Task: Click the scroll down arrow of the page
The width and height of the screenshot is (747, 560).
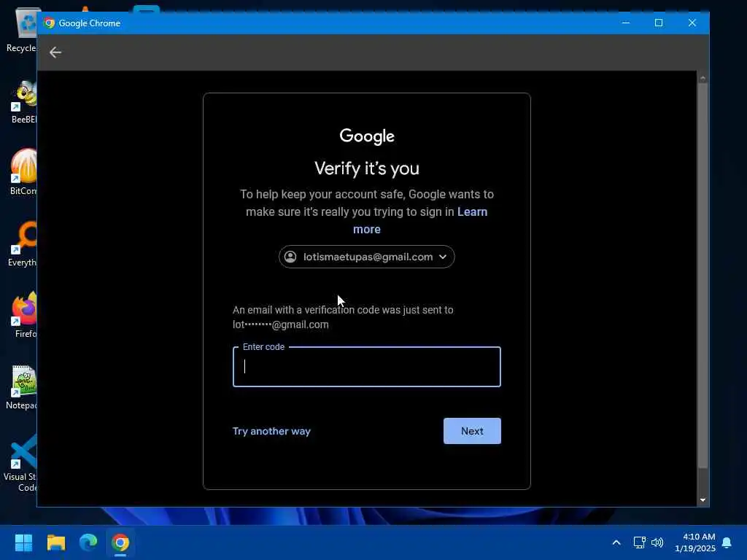Action: [703, 500]
